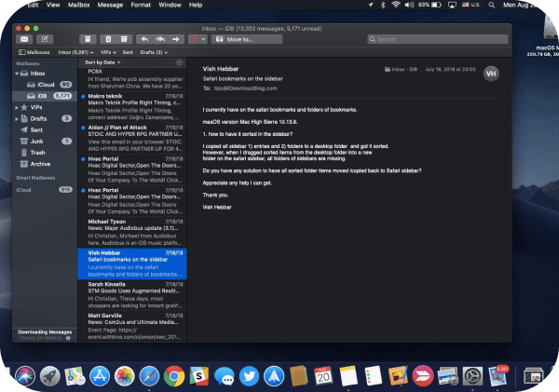Mark message as junk via toolbar
The height and width of the screenshot is (392, 559).
click(x=124, y=39)
